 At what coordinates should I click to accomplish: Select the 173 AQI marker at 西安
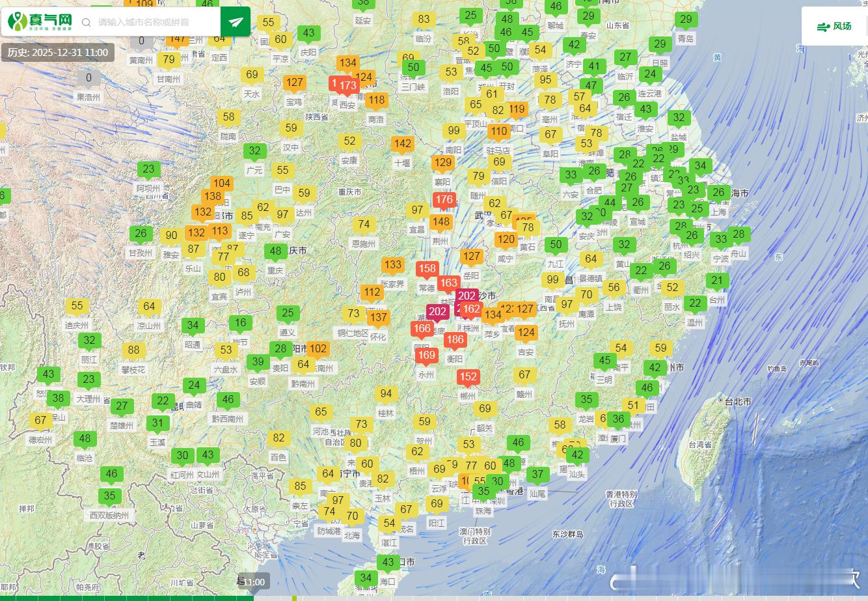(348, 85)
